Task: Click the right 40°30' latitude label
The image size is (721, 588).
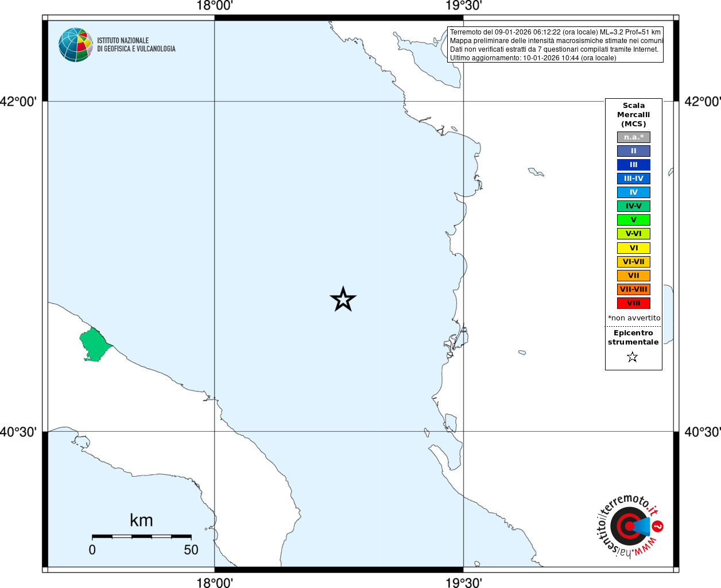Action: [703, 432]
